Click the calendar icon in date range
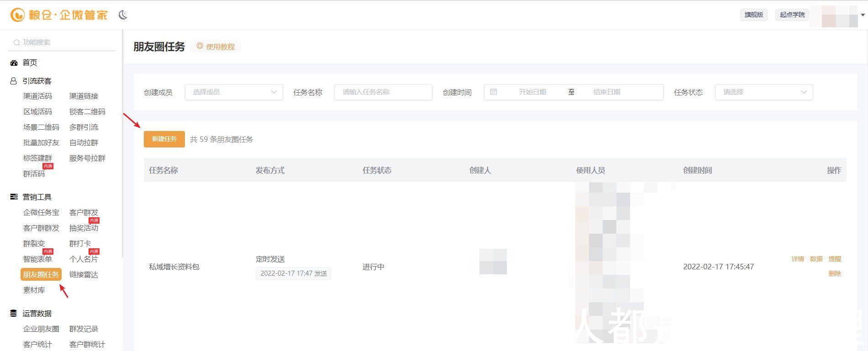The width and height of the screenshot is (868, 351). pyautogui.click(x=494, y=92)
